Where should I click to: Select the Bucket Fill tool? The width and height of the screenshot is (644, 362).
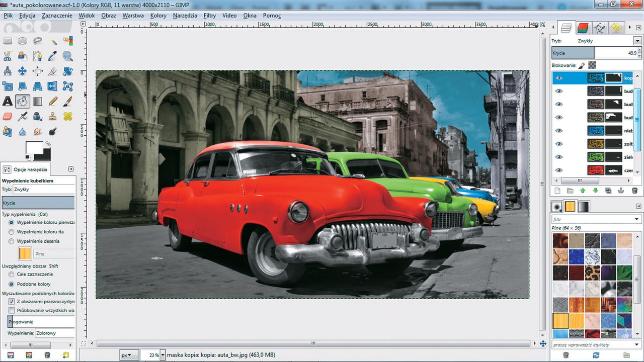(x=23, y=102)
